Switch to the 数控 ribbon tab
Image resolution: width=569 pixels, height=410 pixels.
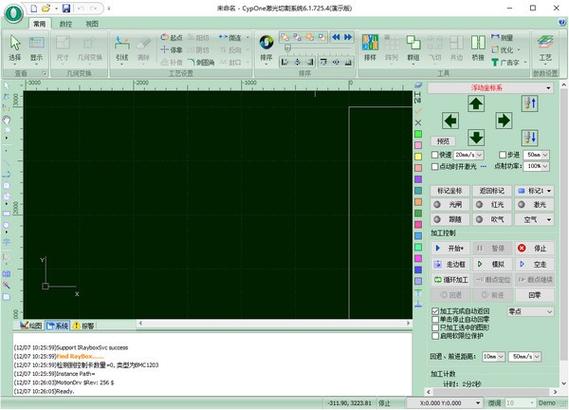coord(66,24)
